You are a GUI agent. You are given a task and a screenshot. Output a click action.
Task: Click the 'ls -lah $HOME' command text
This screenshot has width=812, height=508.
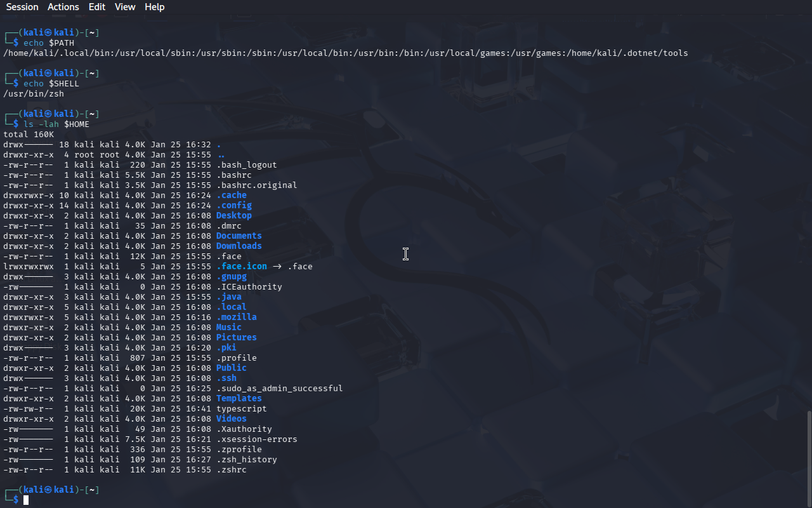tap(56, 124)
